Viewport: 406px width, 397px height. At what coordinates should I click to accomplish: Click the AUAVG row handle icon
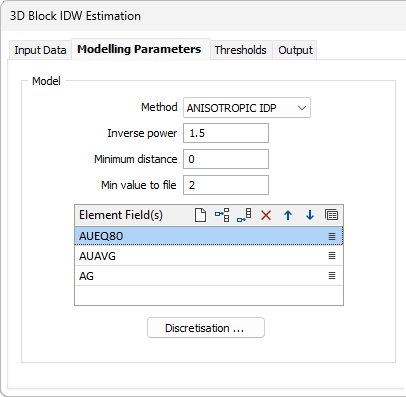332,256
